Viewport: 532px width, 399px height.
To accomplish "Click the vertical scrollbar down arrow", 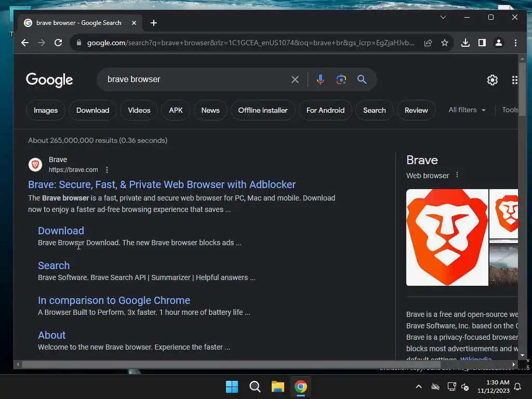I will [x=522, y=355].
